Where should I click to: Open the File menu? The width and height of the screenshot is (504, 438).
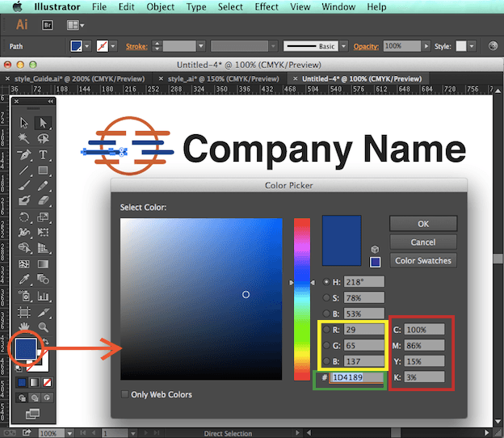point(99,6)
